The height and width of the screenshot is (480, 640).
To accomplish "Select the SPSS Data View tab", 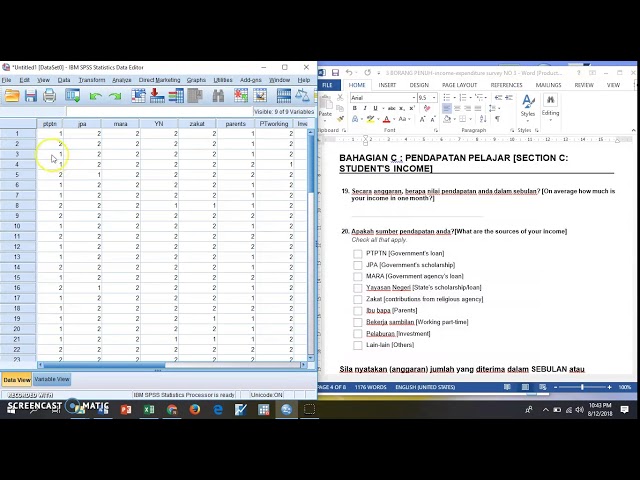I will pyautogui.click(x=17, y=380).
